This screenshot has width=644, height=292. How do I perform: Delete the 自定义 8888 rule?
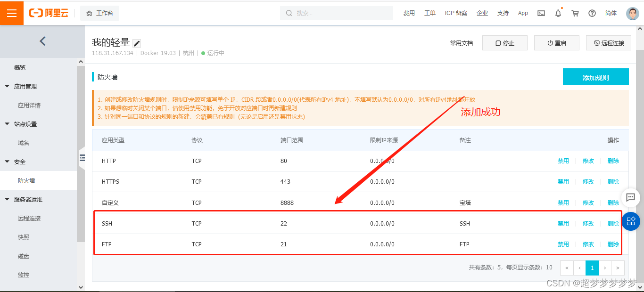tap(613, 203)
